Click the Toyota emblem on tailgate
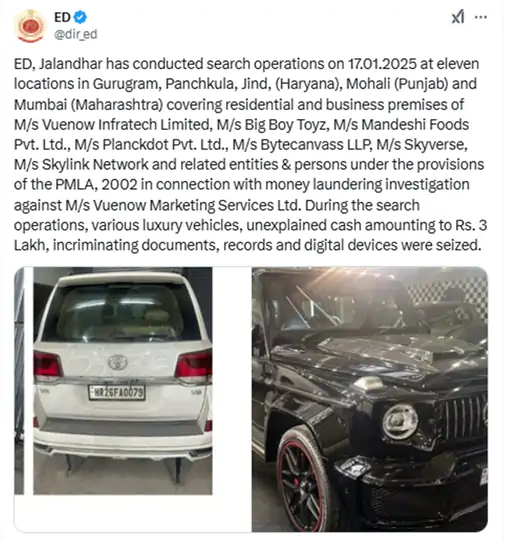The image size is (512, 541). (x=118, y=362)
